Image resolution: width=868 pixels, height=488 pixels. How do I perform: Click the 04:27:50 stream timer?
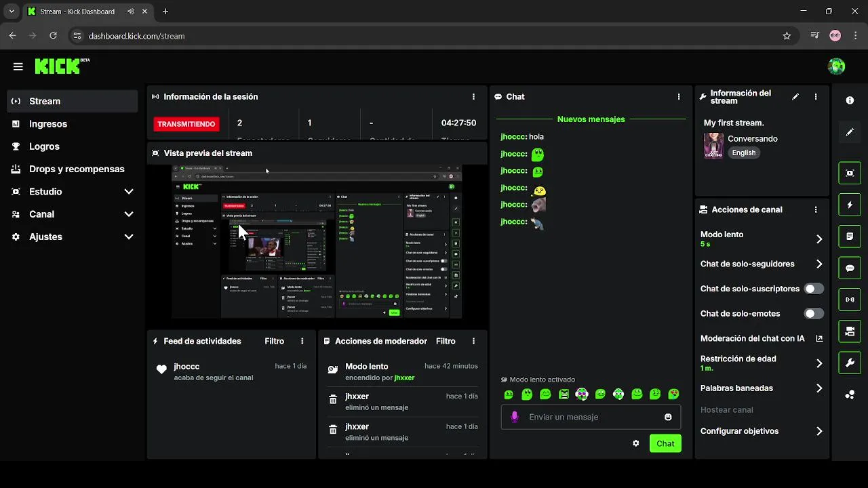(458, 123)
